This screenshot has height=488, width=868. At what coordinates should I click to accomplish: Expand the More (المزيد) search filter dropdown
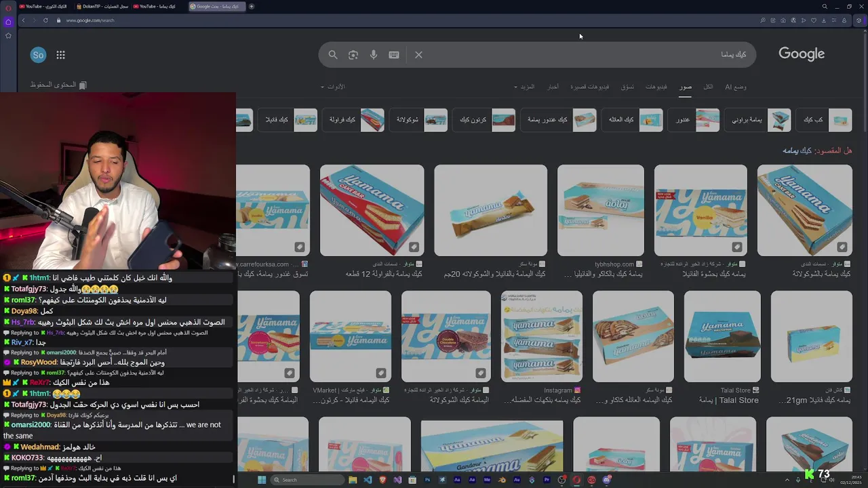click(524, 87)
